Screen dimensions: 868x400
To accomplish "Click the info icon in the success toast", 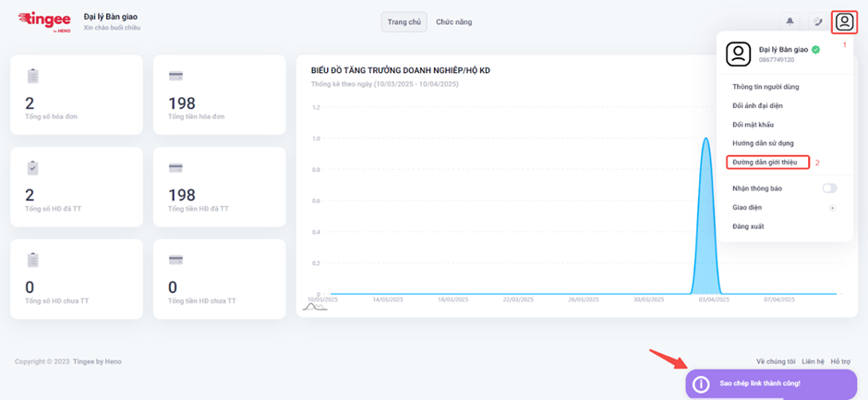I will 701,383.
